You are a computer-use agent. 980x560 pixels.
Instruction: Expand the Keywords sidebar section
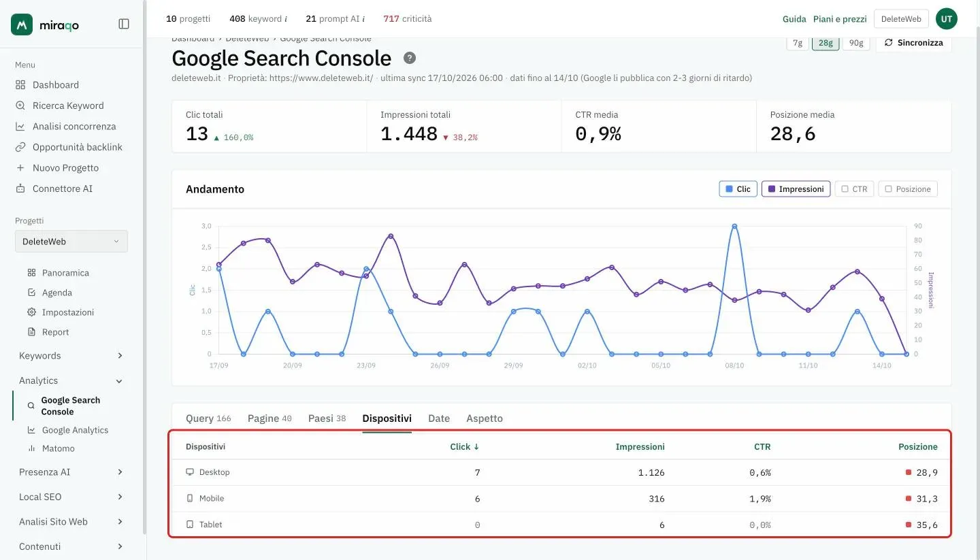[71, 356]
